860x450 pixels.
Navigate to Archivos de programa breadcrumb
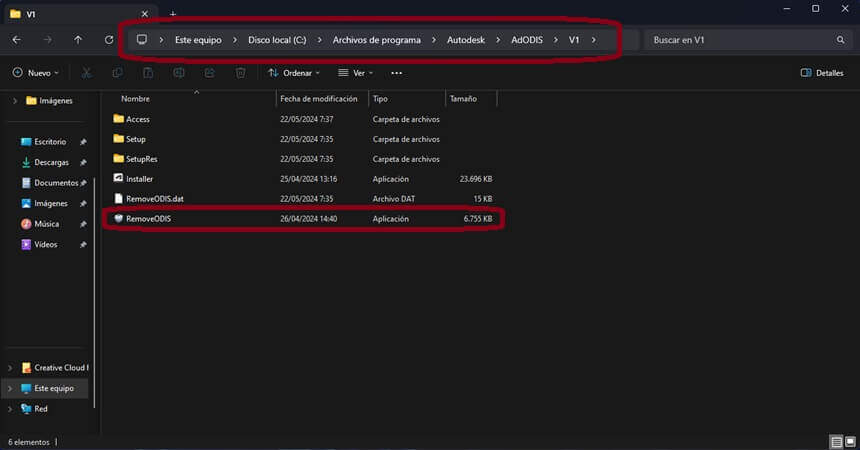coord(377,40)
